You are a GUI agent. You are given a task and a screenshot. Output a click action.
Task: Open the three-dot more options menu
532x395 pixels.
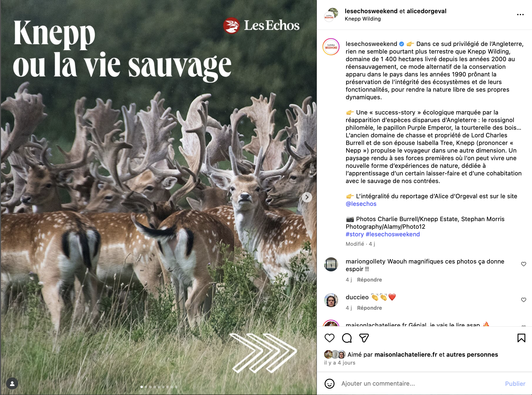tap(520, 14)
